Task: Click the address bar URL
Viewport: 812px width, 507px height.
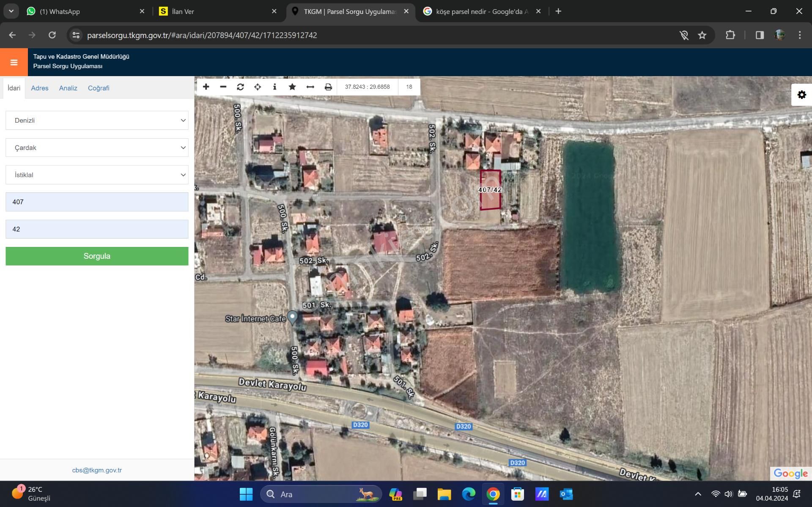Action: [x=202, y=35]
